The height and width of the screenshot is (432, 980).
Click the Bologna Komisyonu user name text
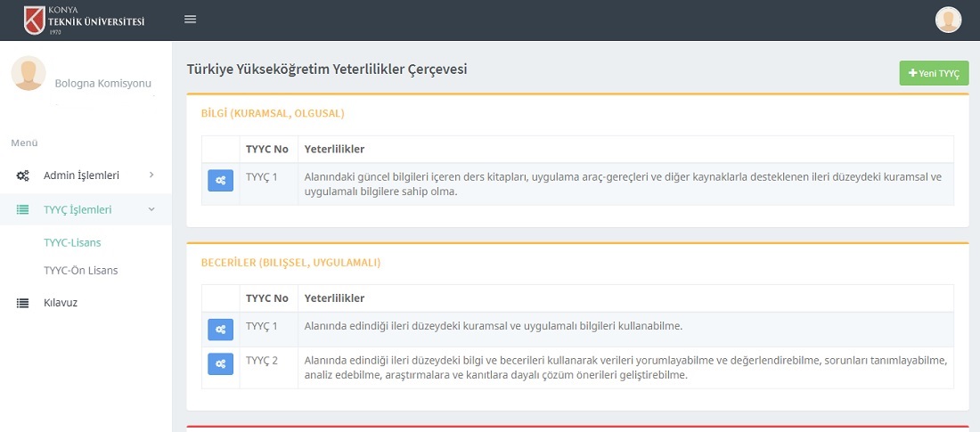103,84
